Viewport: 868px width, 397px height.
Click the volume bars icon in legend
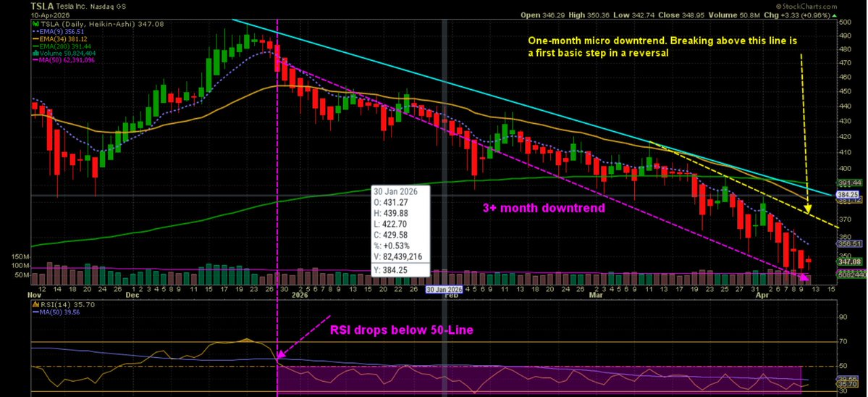click(x=35, y=54)
